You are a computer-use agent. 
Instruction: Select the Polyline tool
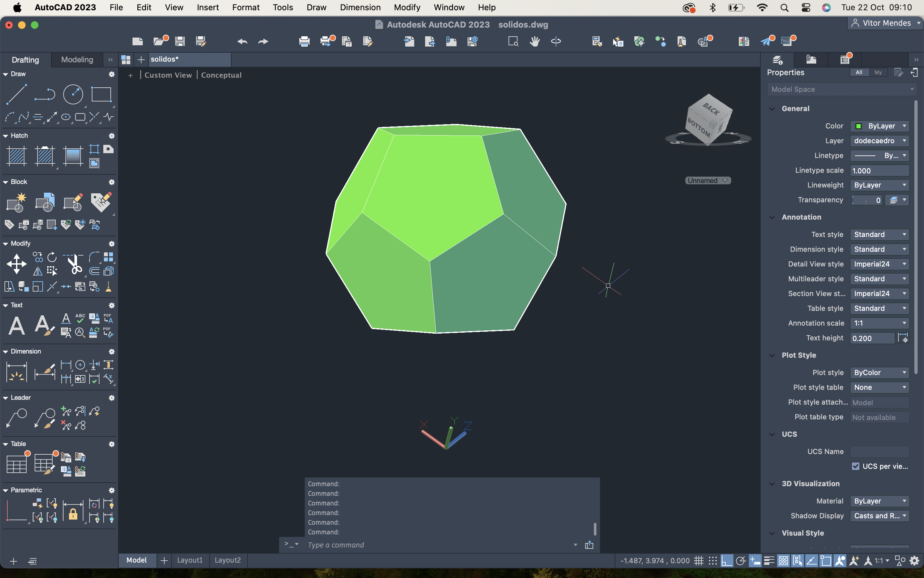45,94
